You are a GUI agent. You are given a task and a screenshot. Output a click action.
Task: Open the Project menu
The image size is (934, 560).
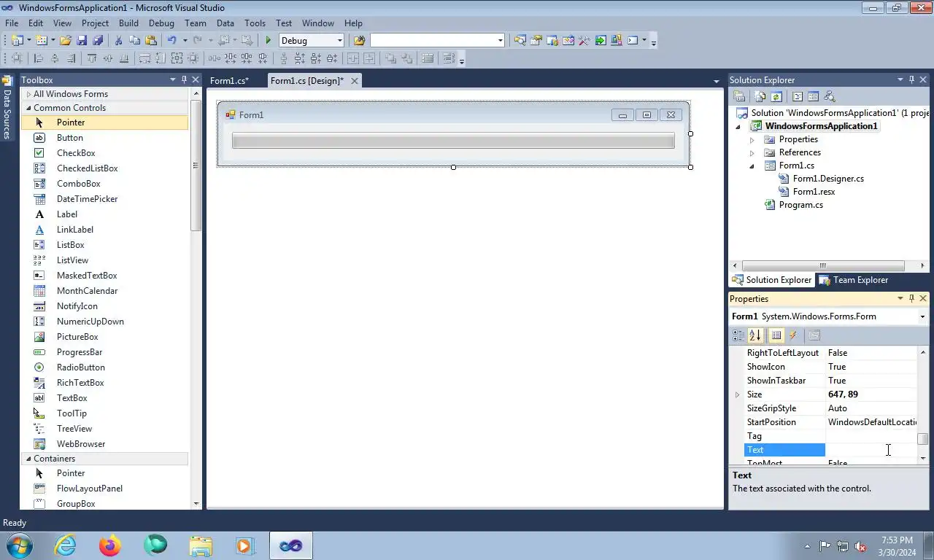pyautogui.click(x=95, y=23)
